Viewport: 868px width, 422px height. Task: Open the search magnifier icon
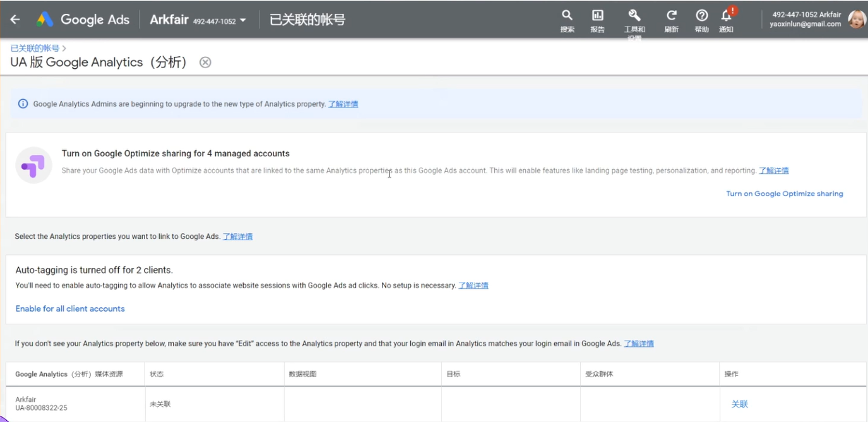click(567, 16)
